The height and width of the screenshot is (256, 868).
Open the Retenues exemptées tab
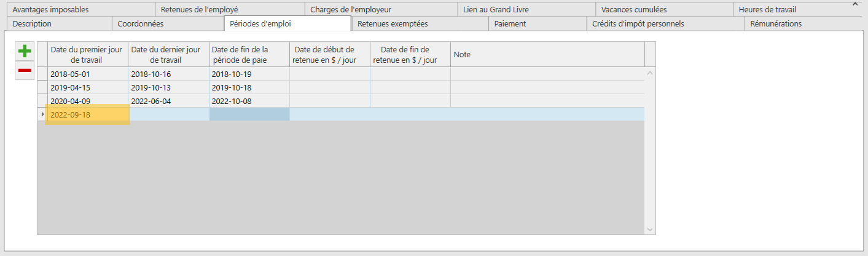[420, 24]
